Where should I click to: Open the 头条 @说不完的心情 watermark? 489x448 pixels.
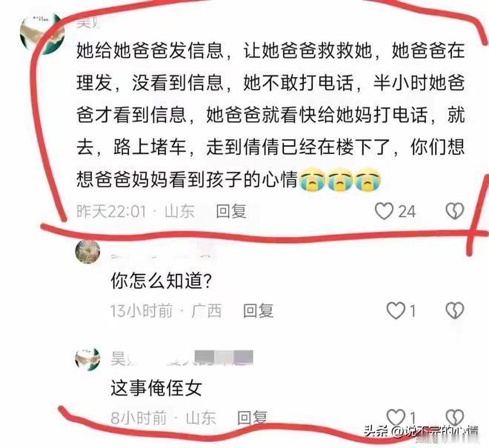421,431
